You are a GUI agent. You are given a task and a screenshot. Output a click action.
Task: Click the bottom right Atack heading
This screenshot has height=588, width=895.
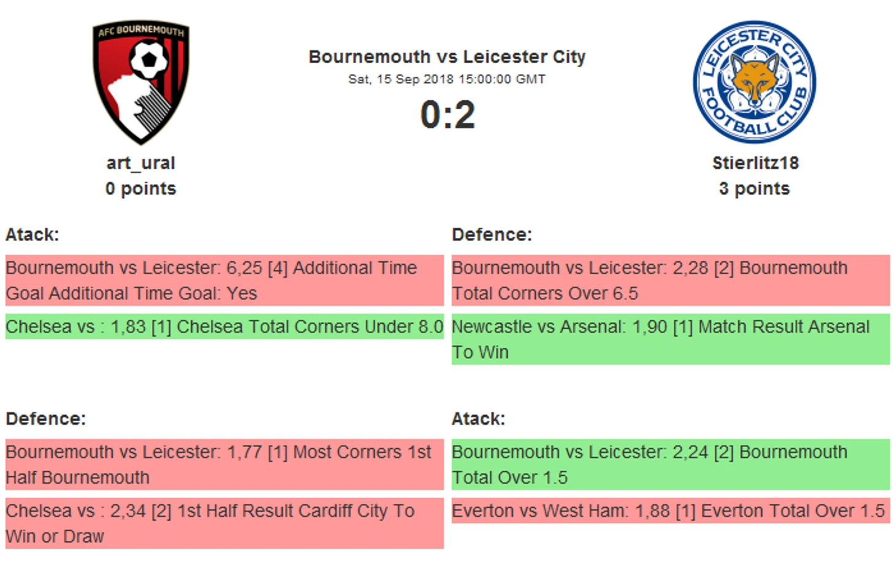click(478, 419)
